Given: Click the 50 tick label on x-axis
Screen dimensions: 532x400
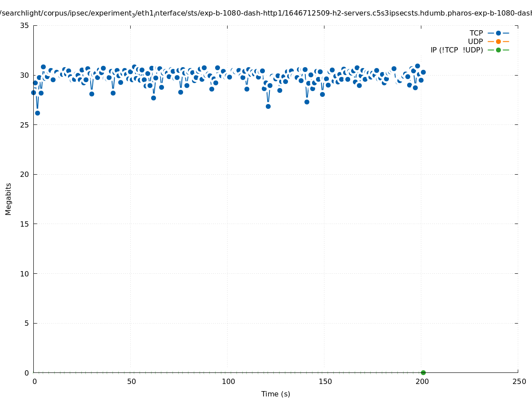Looking at the screenshot, I should (132, 381).
